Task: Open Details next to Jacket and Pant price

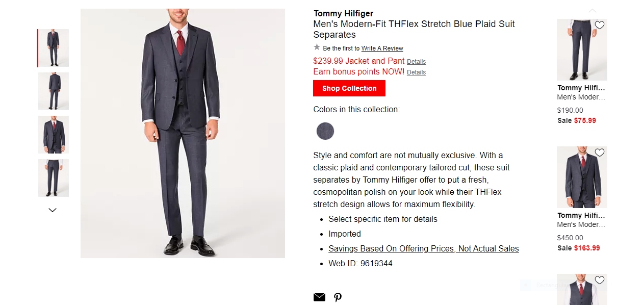Action: [x=416, y=62]
